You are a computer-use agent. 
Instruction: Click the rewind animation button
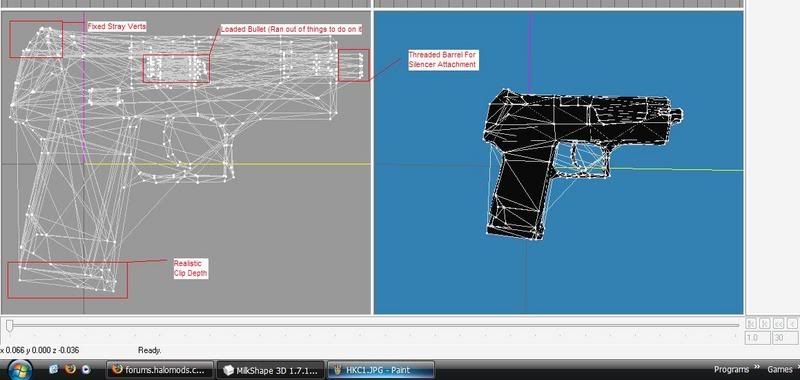[x=779, y=323]
